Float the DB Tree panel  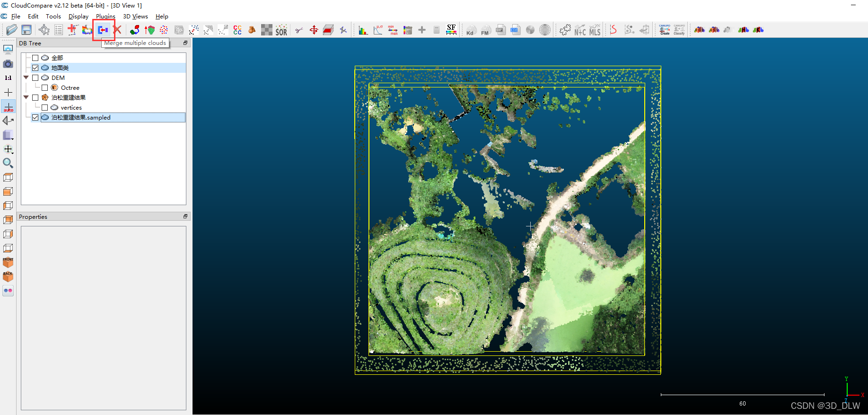[185, 43]
